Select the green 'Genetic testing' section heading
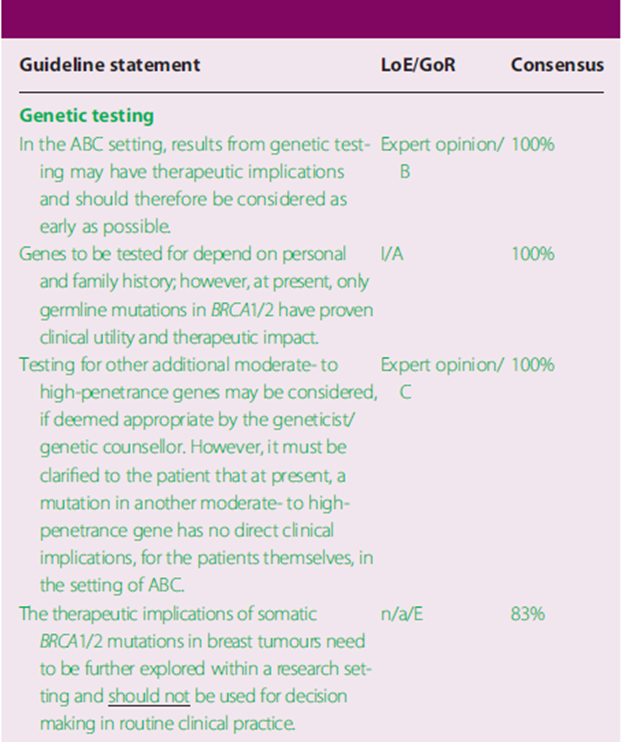The image size is (623, 742). [87, 117]
